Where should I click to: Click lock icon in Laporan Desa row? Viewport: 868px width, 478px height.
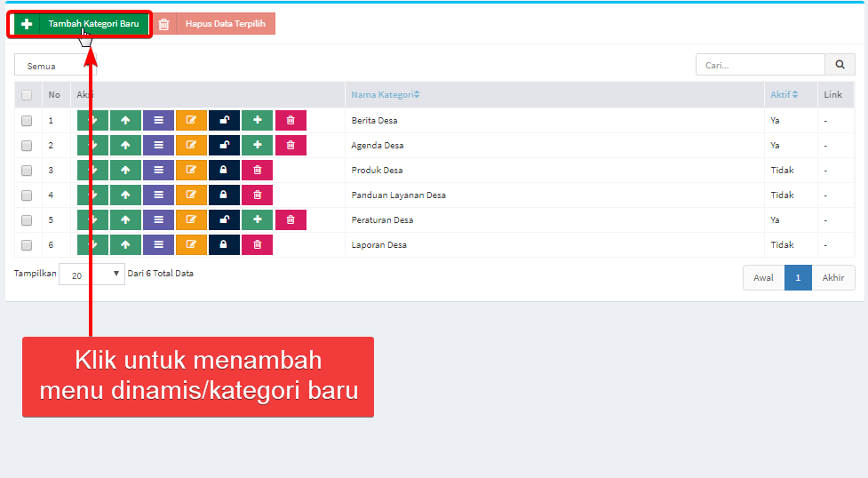[224, 245]
